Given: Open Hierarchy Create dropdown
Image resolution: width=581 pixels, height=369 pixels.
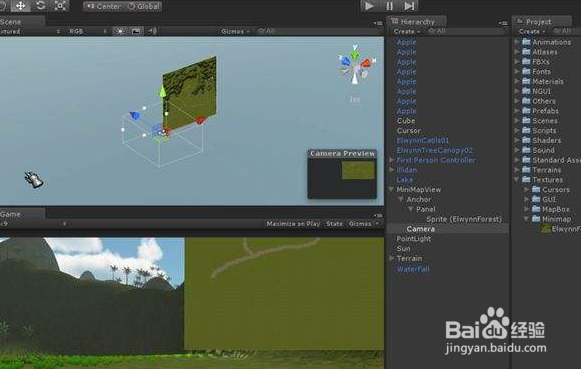Looking at the screenshot, I should point(406,32).
